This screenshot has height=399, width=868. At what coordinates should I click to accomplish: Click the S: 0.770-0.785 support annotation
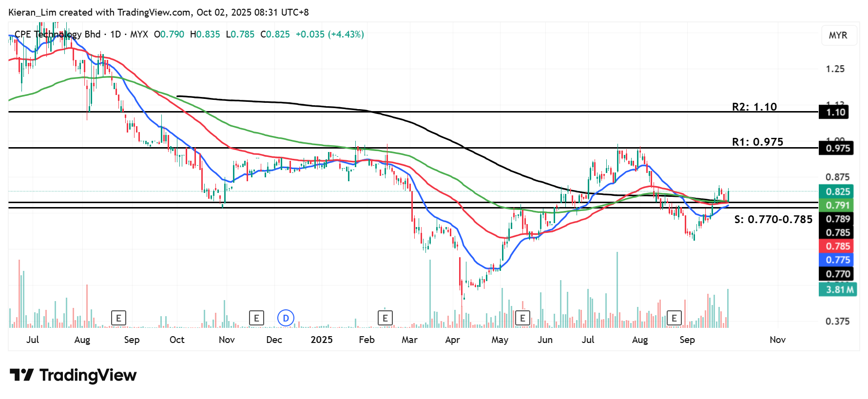click(773, 220)
